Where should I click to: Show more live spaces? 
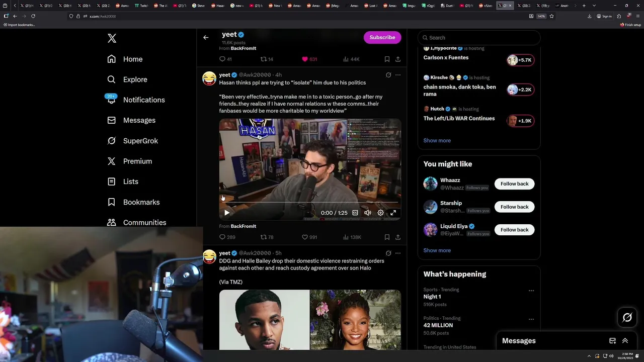click(x=437, y=140)
